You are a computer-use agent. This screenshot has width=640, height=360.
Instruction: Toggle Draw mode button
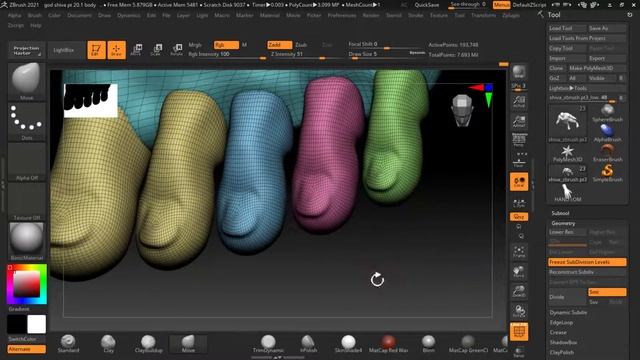point(116,50)
